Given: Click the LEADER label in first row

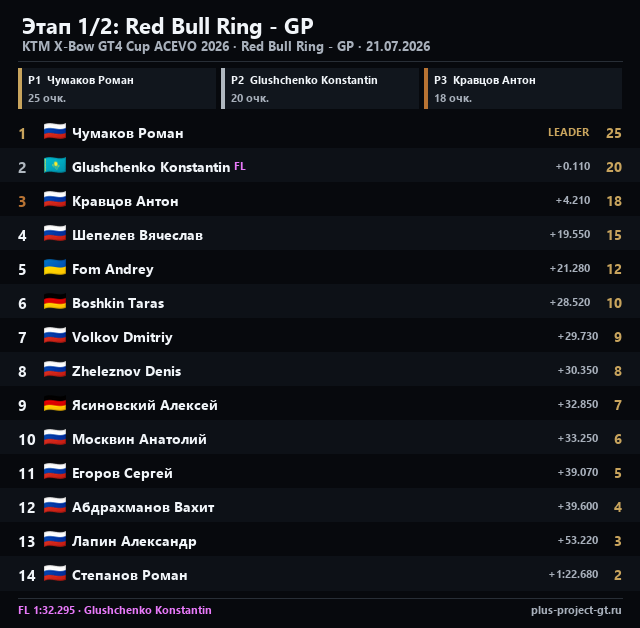Looking at the screenshot, I should [x=569, y=132].
